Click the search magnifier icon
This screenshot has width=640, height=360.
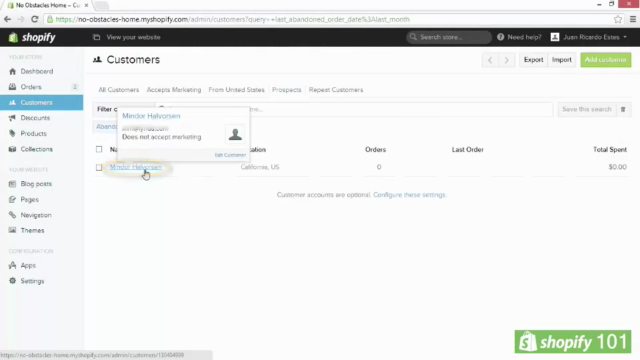point(413,37)
